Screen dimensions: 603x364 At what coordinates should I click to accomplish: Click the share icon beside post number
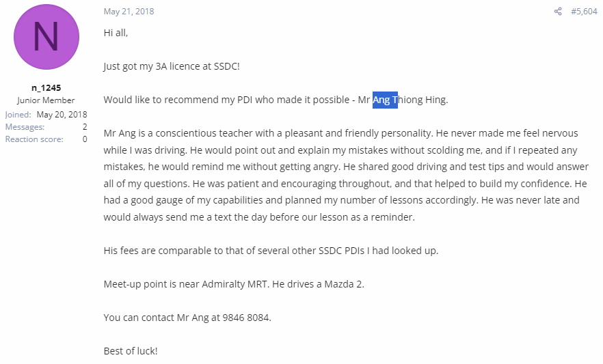(x=558, y=12)
